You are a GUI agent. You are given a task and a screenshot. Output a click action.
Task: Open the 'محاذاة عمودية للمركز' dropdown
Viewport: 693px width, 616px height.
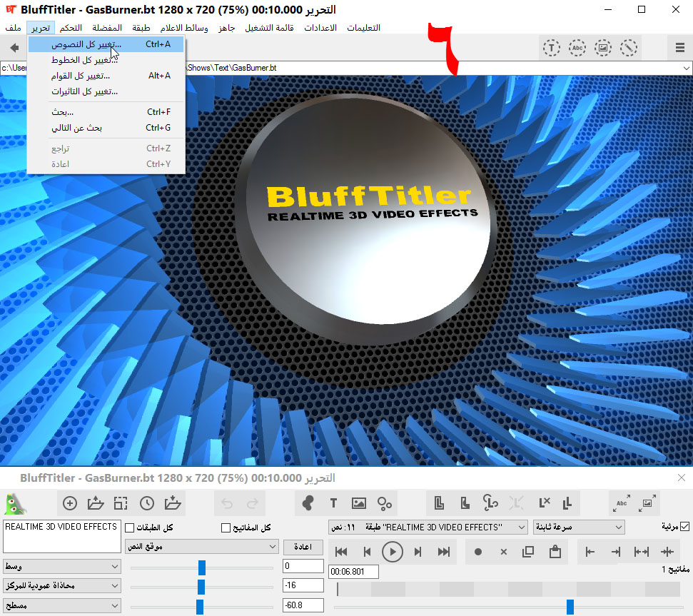point(62,585)
